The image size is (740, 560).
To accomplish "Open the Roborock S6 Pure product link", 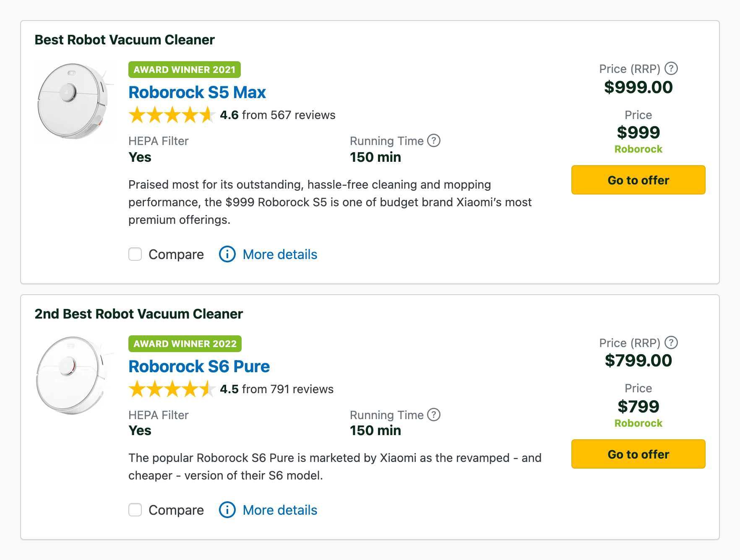I will click(199, 366).
